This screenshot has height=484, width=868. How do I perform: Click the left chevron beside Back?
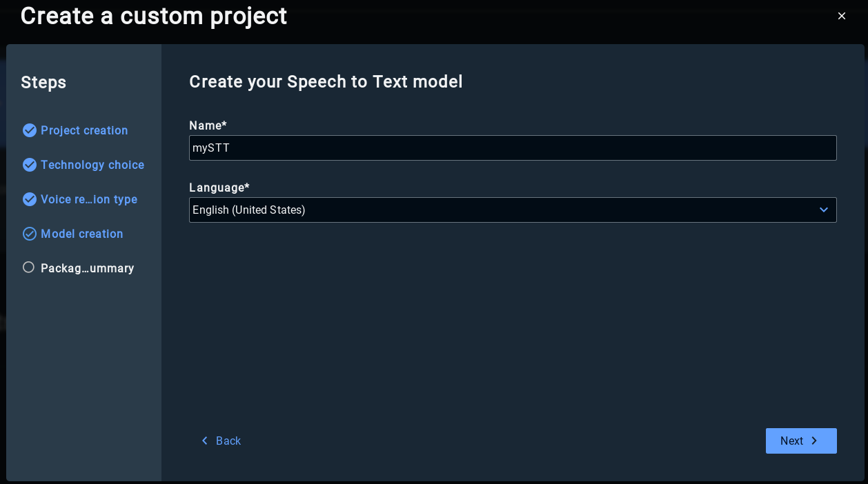(204, 441)
